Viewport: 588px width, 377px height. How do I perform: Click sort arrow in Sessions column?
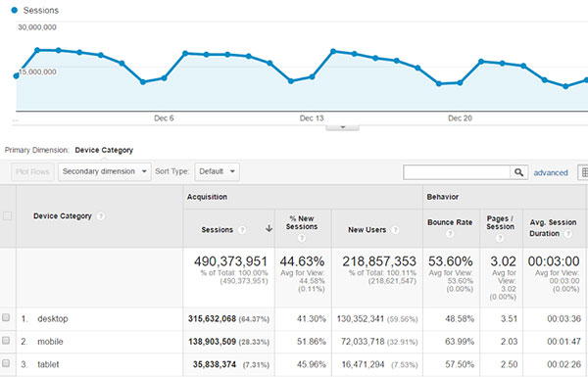(269, 228)
